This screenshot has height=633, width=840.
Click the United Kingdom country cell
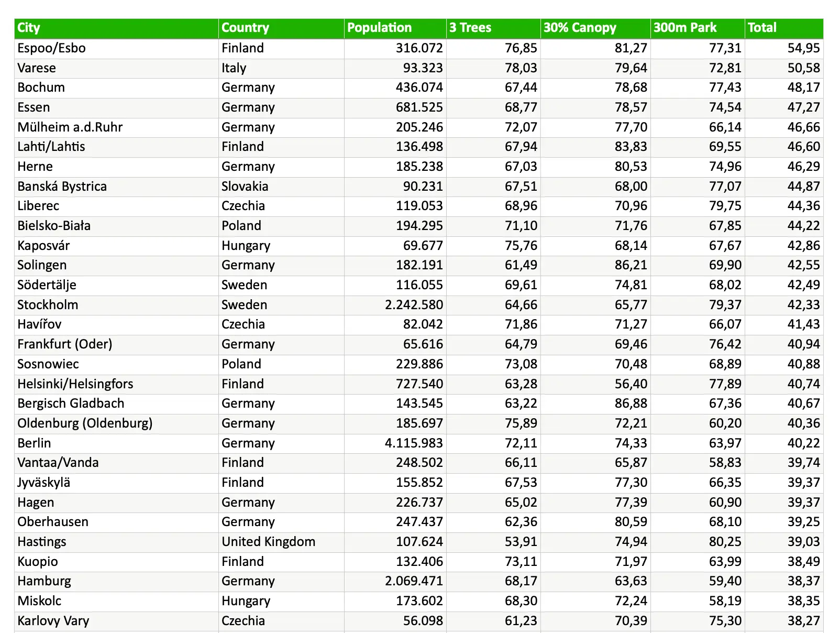click(281, 542)
